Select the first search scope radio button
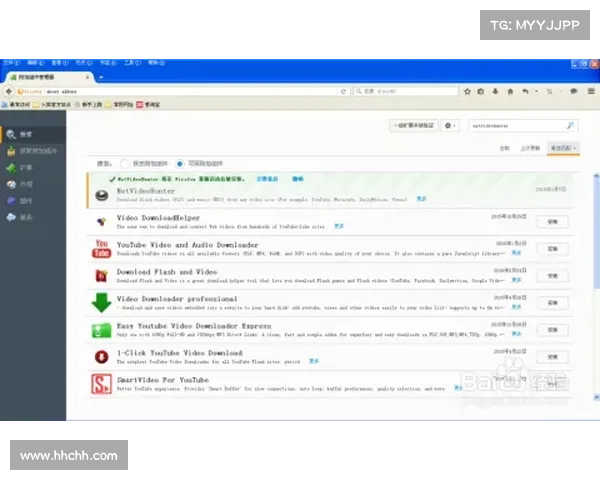This screenshot has width=600, height=480. click(x=125, y=162)
